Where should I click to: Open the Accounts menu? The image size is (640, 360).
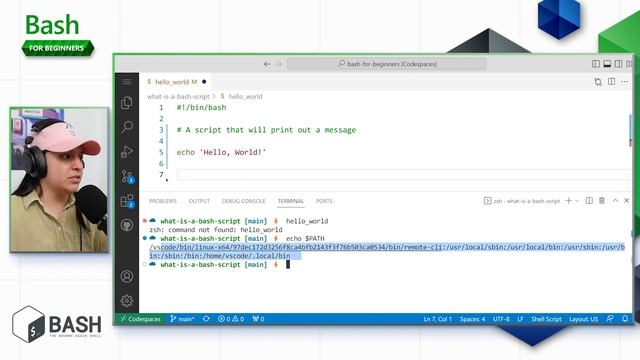point(127,276)
